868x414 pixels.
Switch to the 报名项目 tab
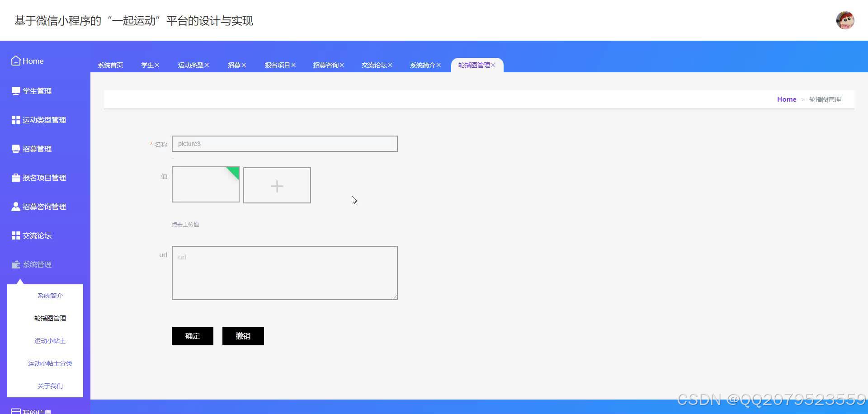(277, 65)
